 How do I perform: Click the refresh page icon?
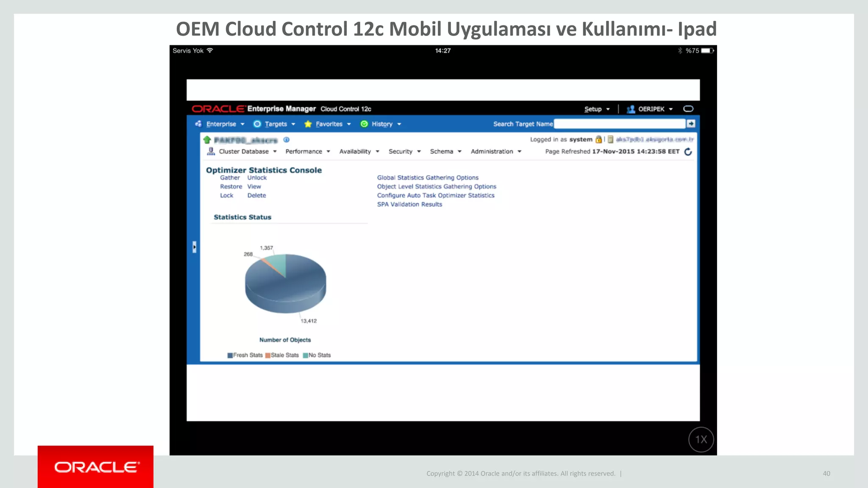coord(688,152)
